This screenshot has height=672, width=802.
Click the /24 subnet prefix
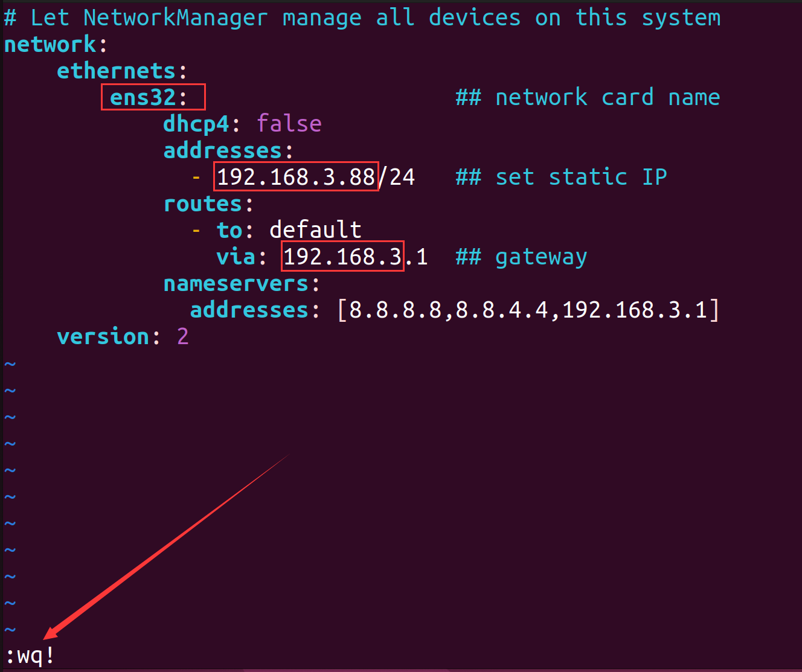398,177
